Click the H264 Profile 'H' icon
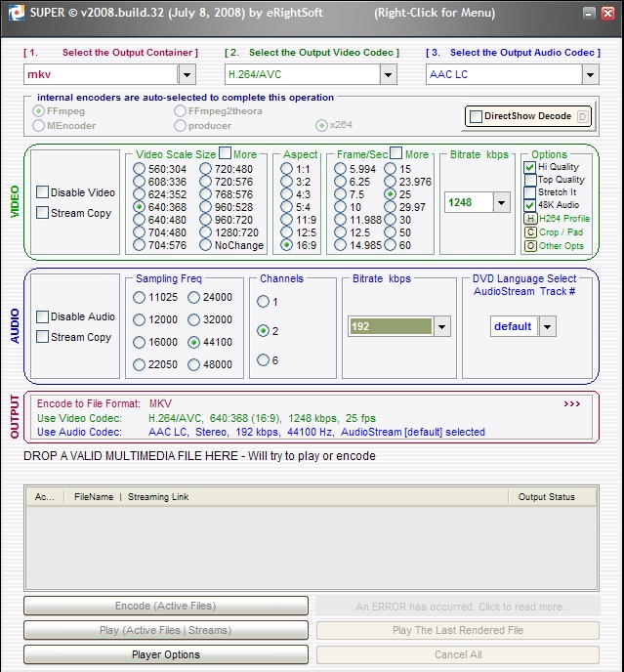 (530, 219)
